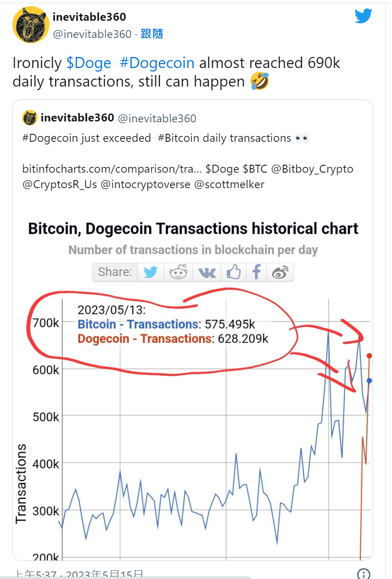Image resolution: width=392 pixels, height=579 pixels.
Task: Follow the account via 跟隨 link
Action: tap(152, 34)
